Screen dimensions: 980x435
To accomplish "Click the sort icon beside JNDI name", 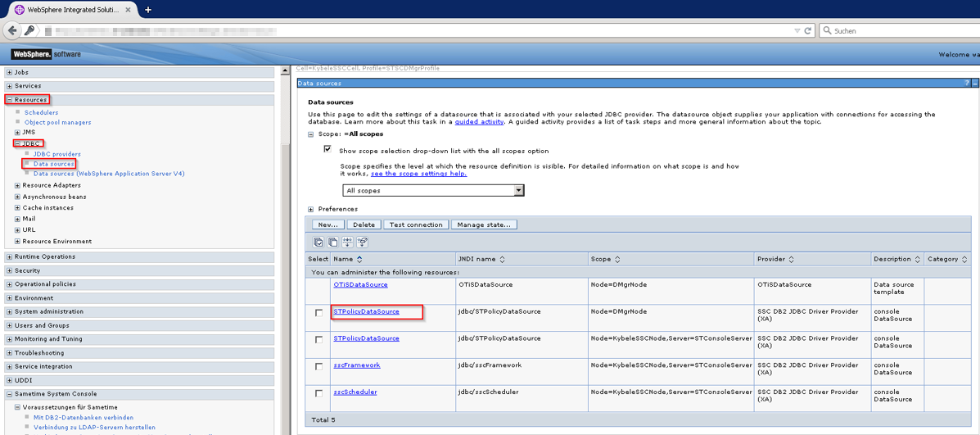I will 502,260.
